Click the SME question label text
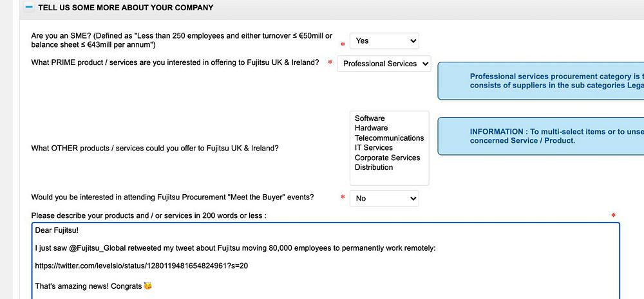Screen dimensions: 644x299 [182, 40]
